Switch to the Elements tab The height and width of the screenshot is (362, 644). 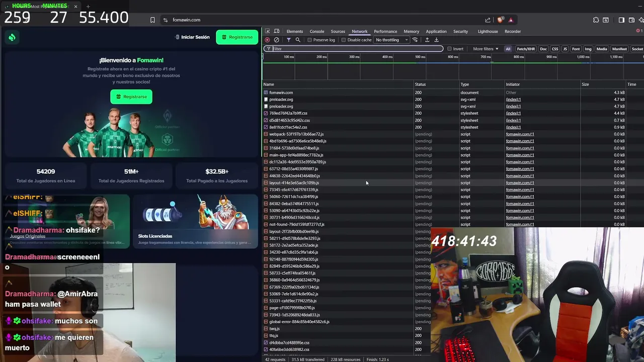coord(295,31)
